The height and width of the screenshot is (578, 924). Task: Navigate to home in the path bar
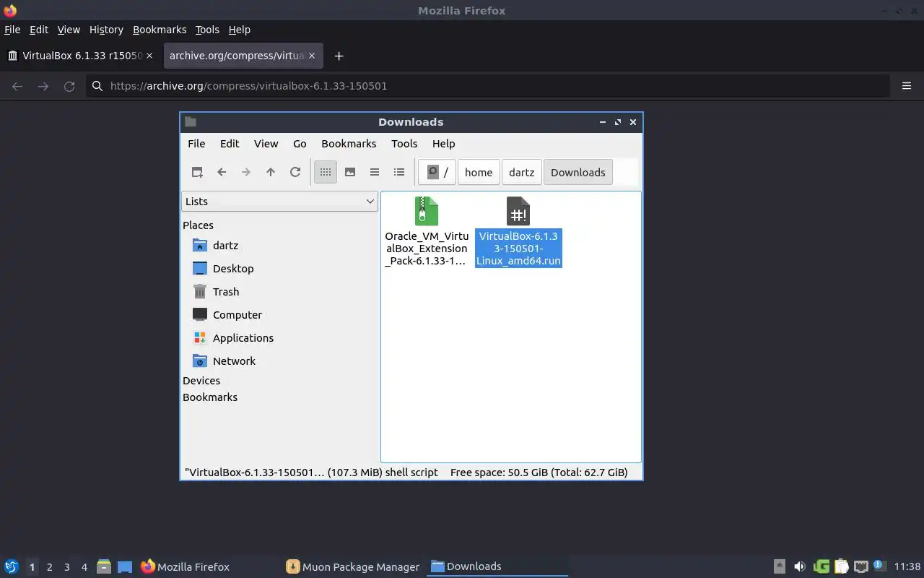[479, 172]
